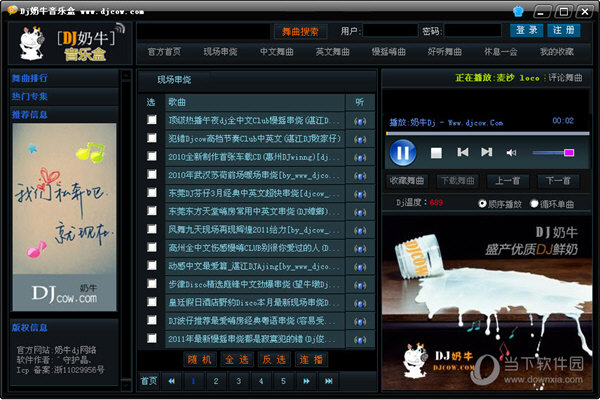The width and height of the screenshot is (600, 400).
Task: Listen to 皇廷假日酒店野豹Disco track
Action: [x=360, y=303]
